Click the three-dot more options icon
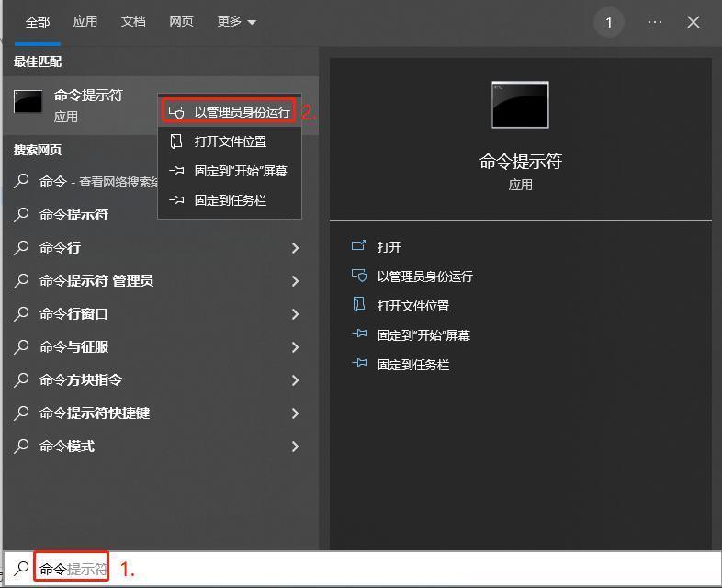The image size is (722, 588). coord(654,22)
